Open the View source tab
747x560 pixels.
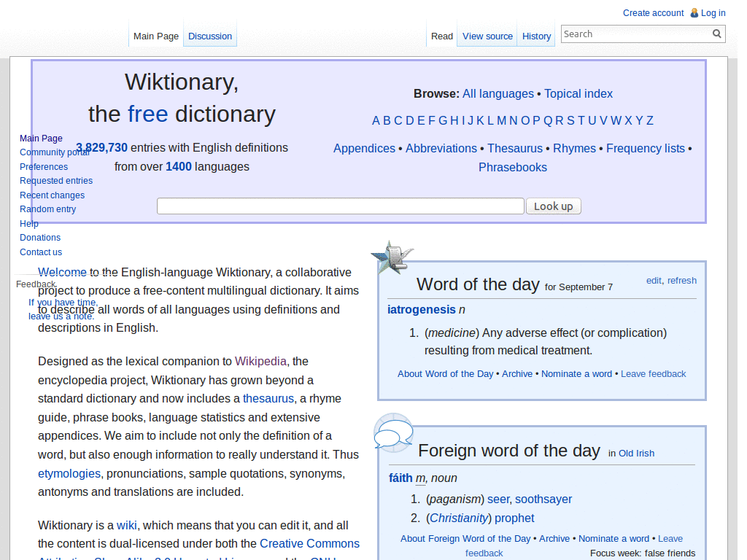pyautogui.click(x=487, y=36)
